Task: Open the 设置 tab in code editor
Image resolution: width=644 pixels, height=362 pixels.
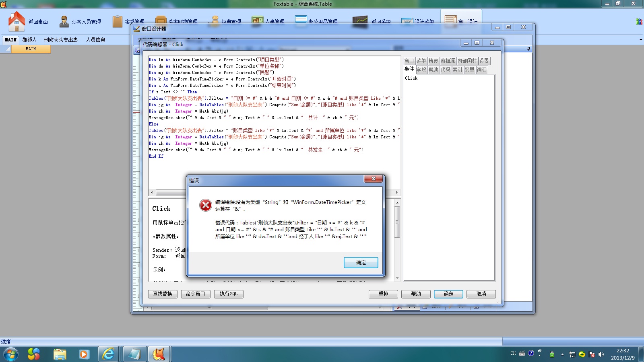Action: coord(484,61)
